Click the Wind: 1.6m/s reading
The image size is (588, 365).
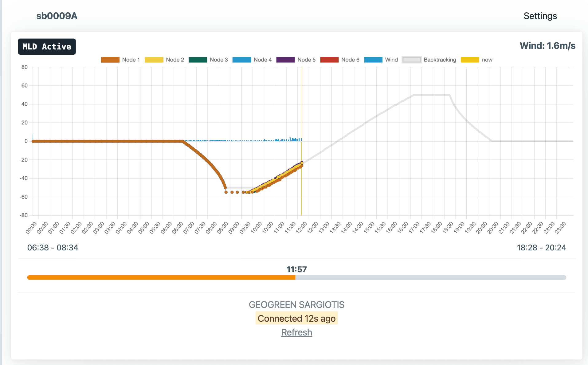pyautogui.click(x=547, y=46)
